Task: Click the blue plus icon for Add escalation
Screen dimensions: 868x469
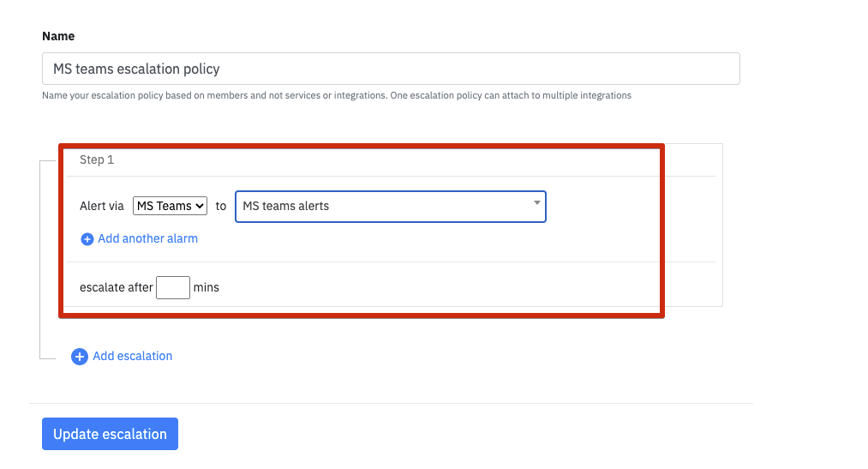Action: click(79, 357)
